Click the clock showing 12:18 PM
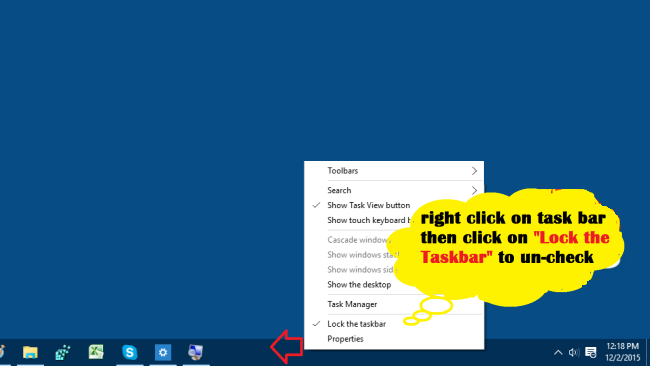The width and height of the screenshot is (650, 366). 623,352
